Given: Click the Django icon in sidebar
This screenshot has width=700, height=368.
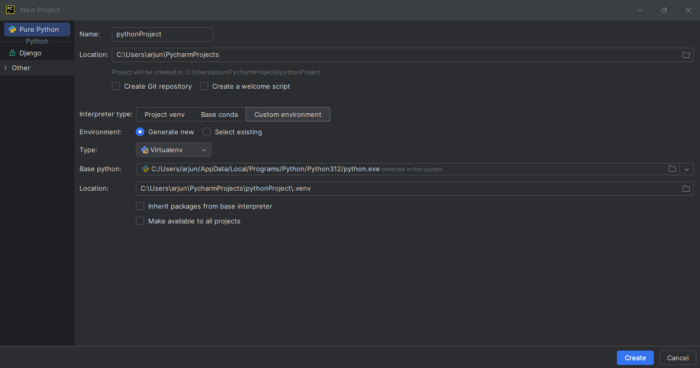Looking at the screenshot, I should (x=12, y=53).
